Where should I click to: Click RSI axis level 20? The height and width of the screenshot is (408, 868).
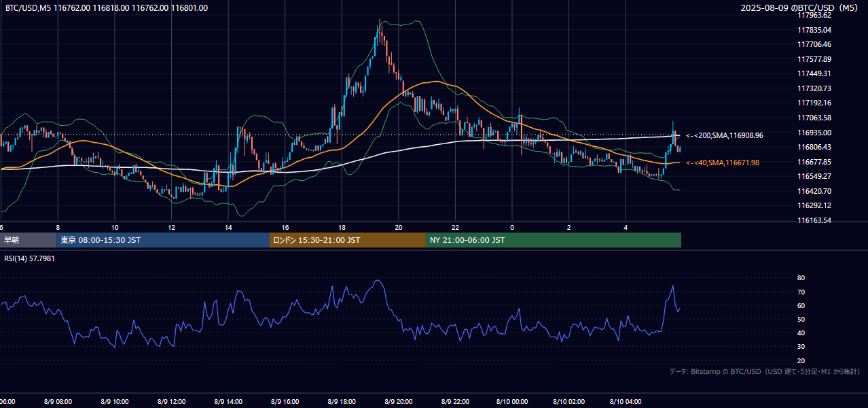(801, 360)
